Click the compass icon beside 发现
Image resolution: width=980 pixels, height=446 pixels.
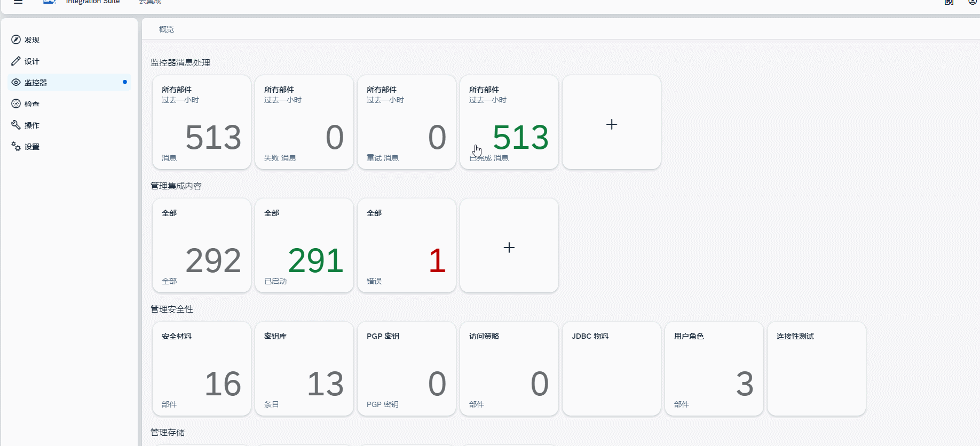coord(16,40)
